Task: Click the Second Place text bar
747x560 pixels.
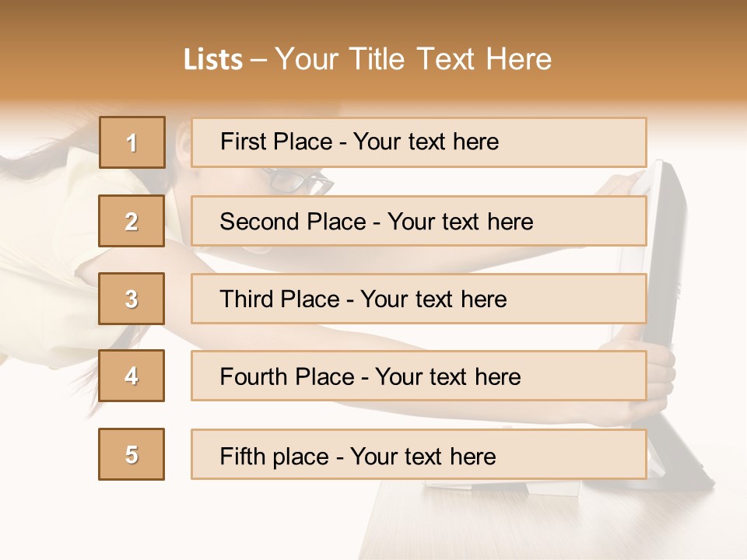Action: (x=419, y=221)
